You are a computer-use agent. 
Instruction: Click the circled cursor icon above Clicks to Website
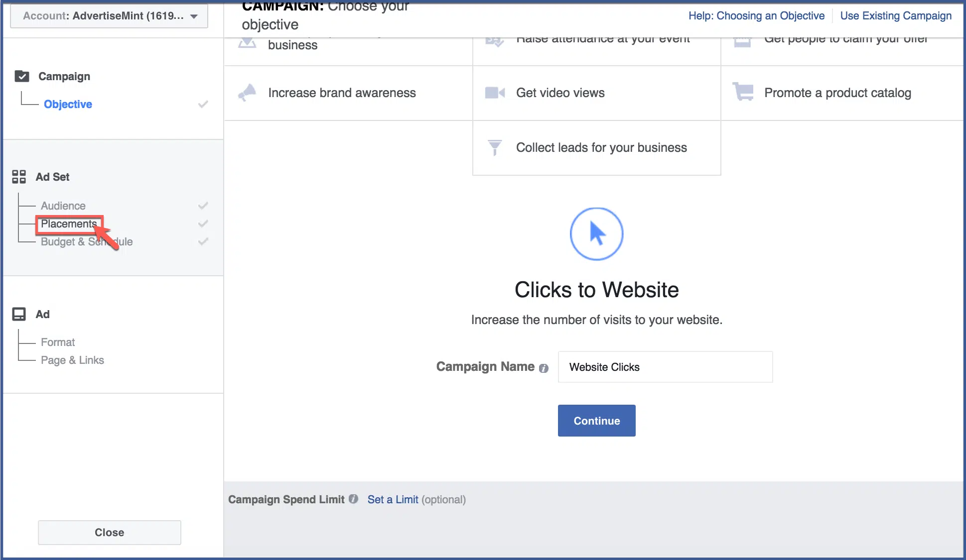click(x=596, y=233)
